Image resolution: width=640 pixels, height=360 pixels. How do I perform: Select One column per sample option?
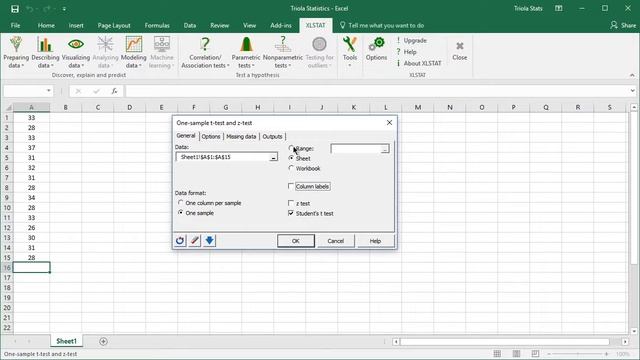pyautogui.click(x=180, y=203)
